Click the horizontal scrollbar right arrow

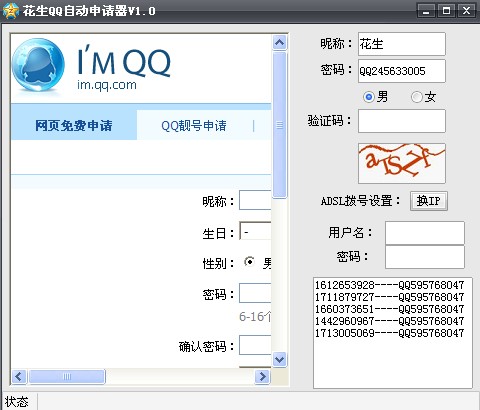pyautogui.click(x=262, y=377)
